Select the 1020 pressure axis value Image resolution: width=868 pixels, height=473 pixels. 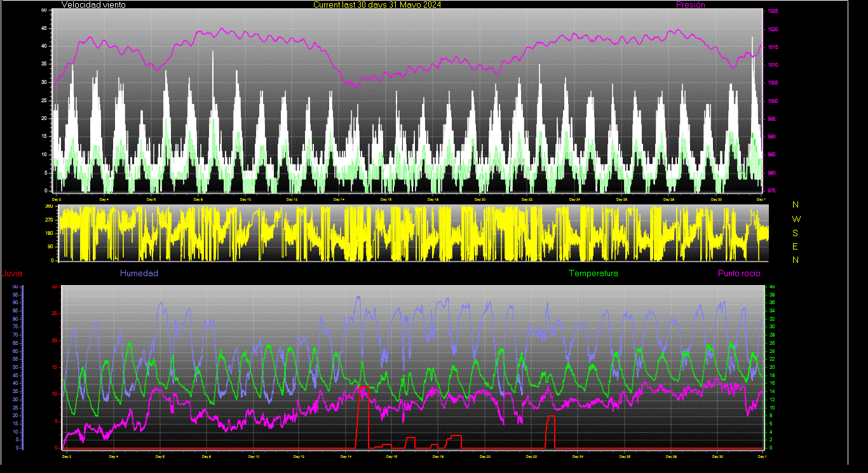click(x=773, y=30)
